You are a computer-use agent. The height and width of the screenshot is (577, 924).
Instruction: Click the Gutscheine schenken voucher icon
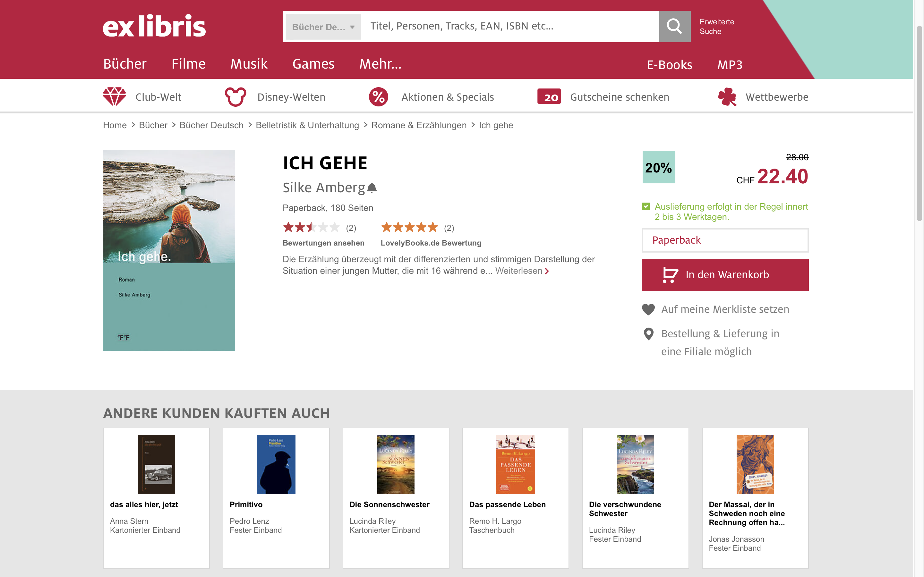(x=549, y=96)
